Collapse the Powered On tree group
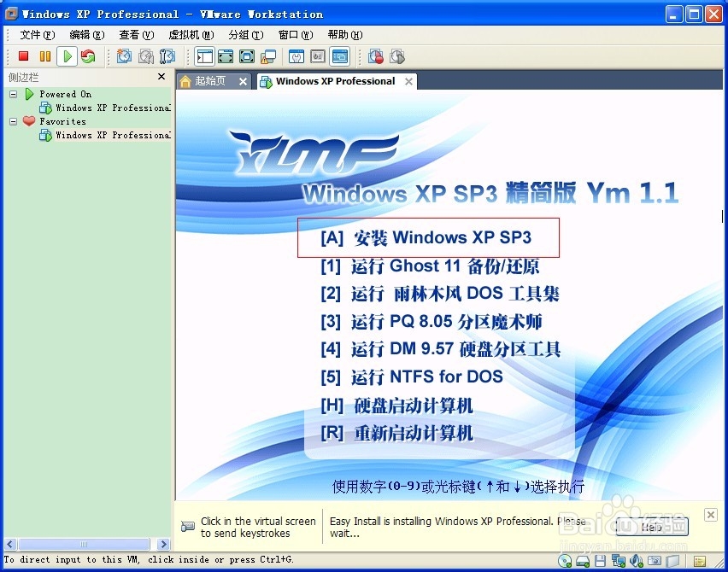728x572 pixels. [13, 94]
